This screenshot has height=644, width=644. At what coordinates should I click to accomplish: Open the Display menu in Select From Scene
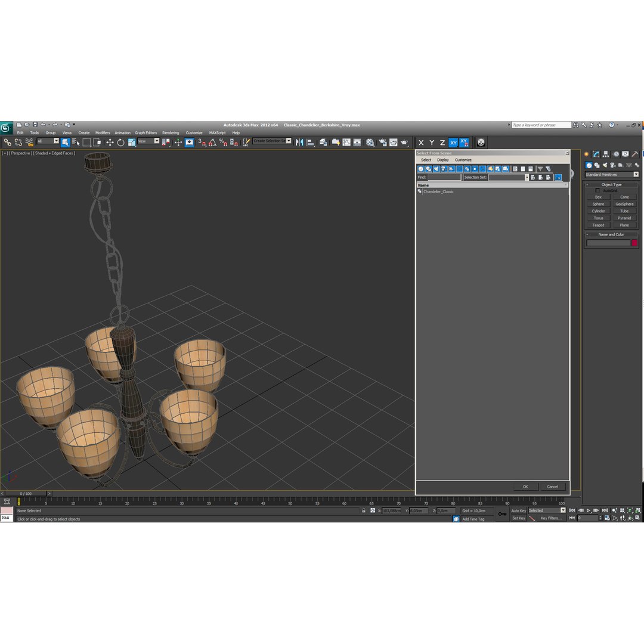pos(442,160)
